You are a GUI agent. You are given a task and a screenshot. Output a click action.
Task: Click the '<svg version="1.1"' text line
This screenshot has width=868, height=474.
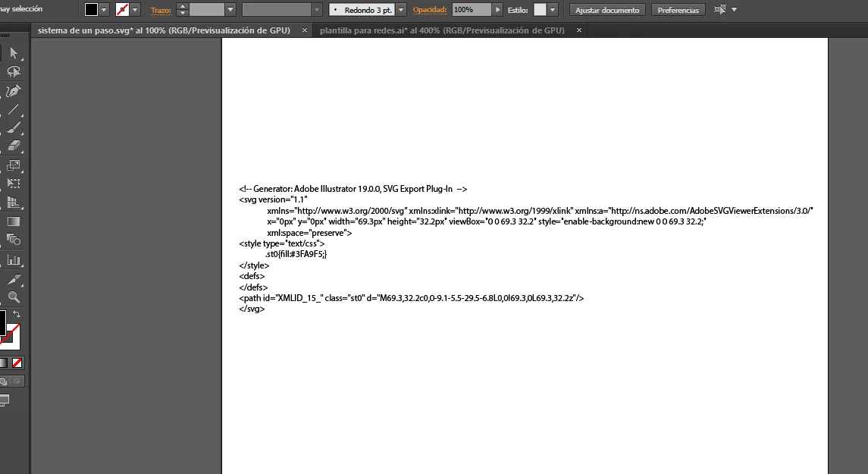[x=273, y=199]
